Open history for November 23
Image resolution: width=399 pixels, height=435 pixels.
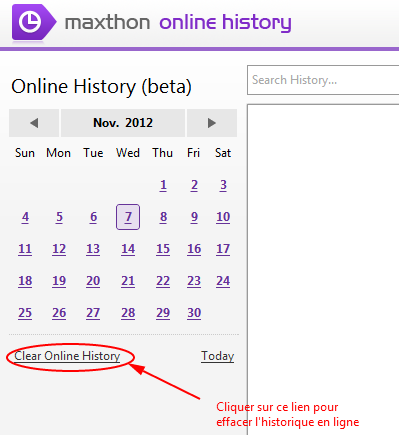click(194, 281)
